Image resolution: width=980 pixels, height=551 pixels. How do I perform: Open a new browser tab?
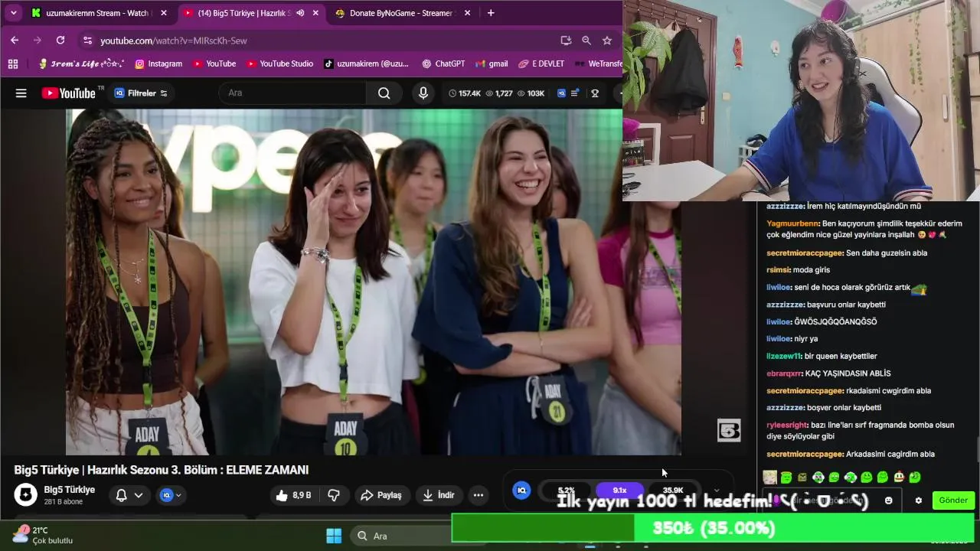coord(491,13)
